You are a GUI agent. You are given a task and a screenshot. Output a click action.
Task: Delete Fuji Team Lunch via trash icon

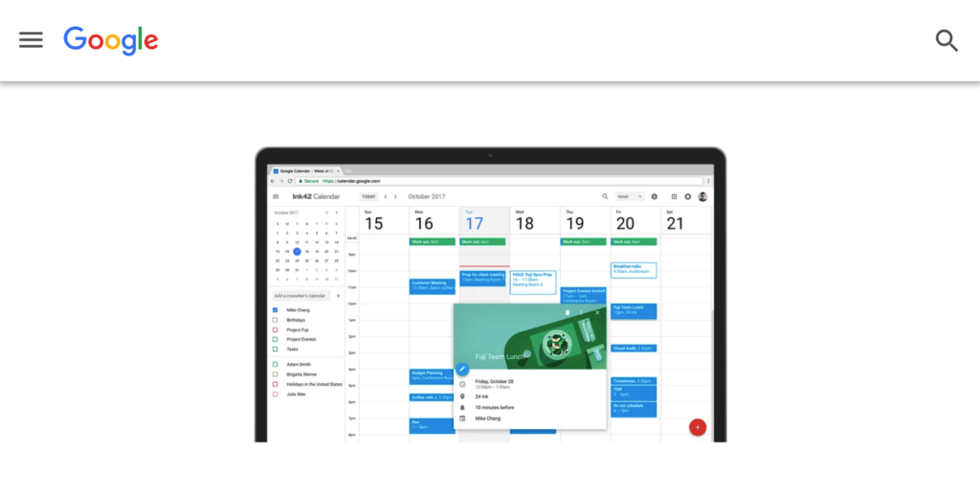point(568,312)
